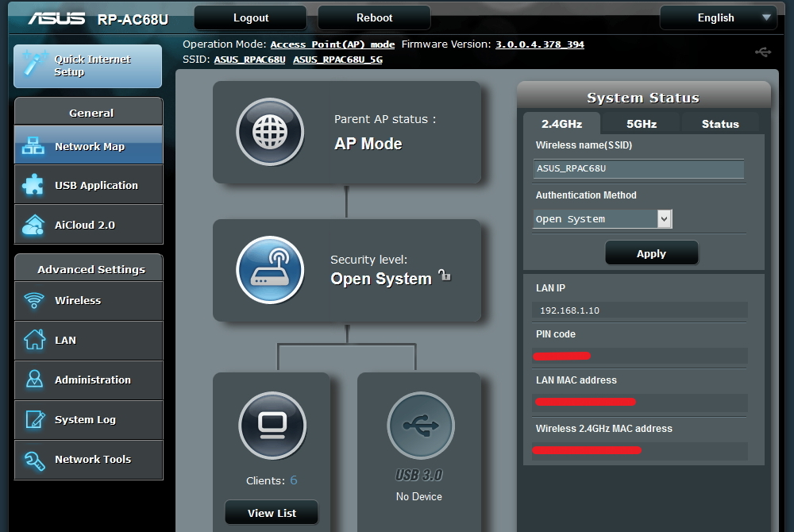Click the small USB status icon at top right

(x=763, y=52)
